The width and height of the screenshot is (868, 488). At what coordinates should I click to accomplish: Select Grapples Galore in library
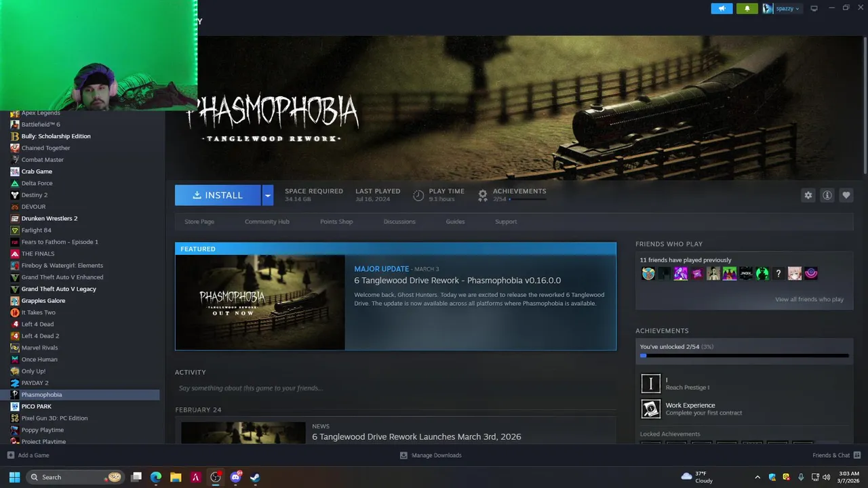tap(43, 301)
